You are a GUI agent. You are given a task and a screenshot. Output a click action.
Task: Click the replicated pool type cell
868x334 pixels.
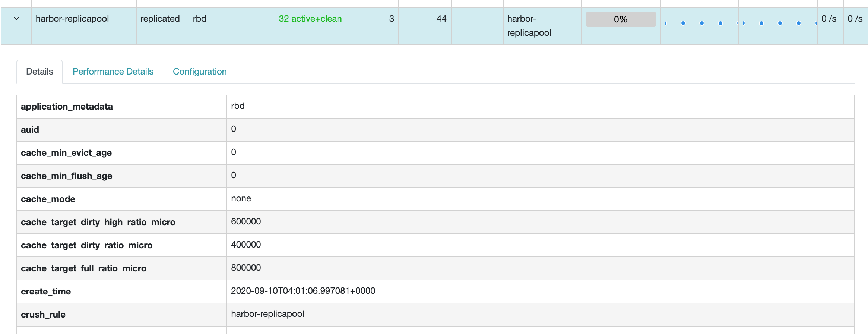click(x=160, y=19)
